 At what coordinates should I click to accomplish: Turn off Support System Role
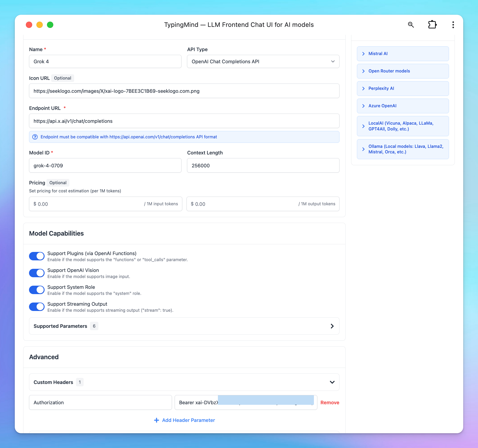click(x=37, y=290)
